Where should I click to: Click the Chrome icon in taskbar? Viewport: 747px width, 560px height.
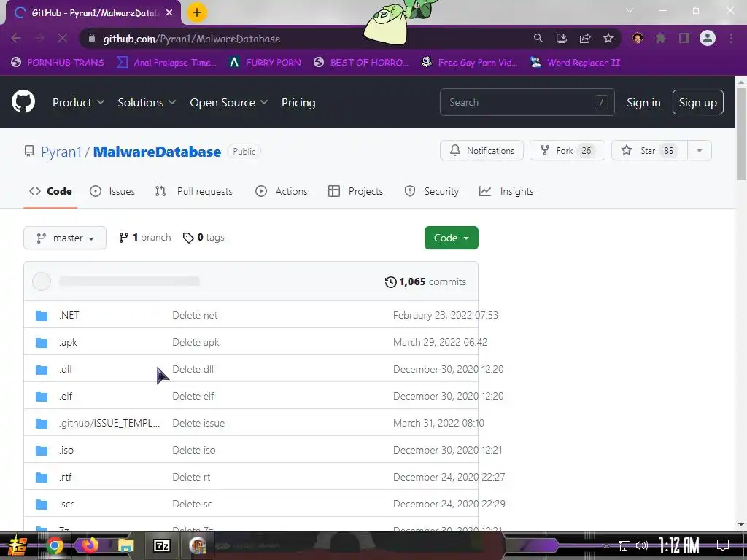(54, 545)
